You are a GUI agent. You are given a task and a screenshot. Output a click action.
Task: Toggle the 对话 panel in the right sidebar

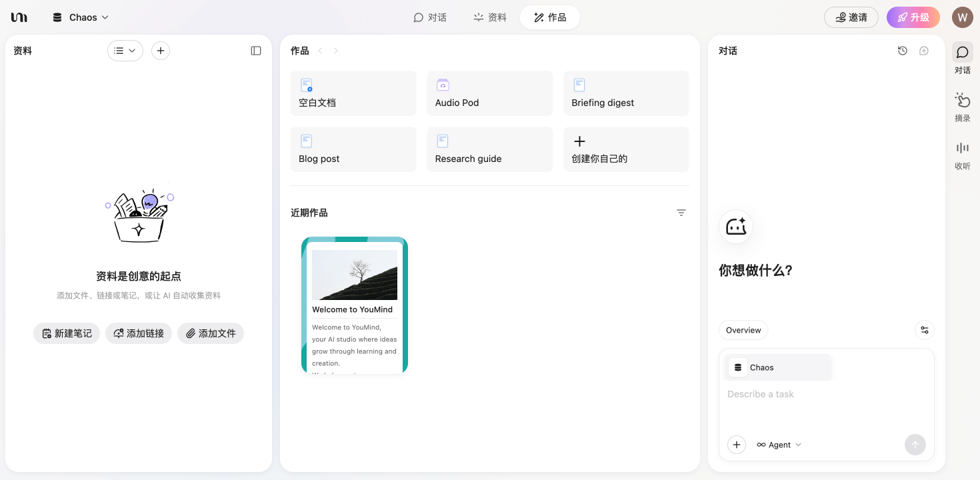[x=962, y=59]
